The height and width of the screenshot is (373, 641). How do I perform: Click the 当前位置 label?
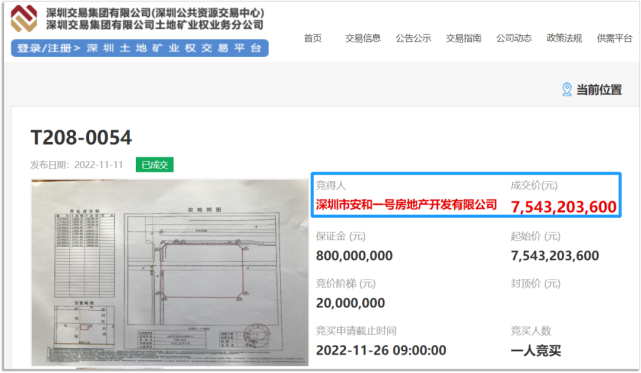(x=599, y=90)
